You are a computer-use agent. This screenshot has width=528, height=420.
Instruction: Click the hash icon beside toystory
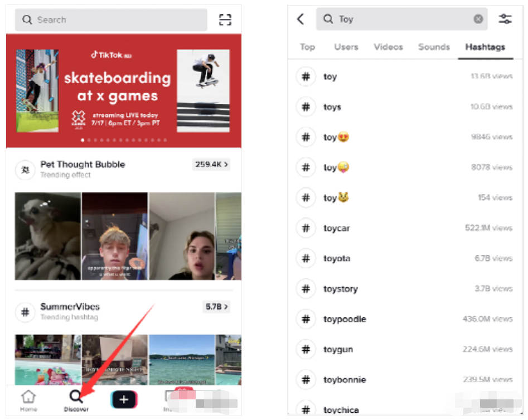tap(306, 288)
